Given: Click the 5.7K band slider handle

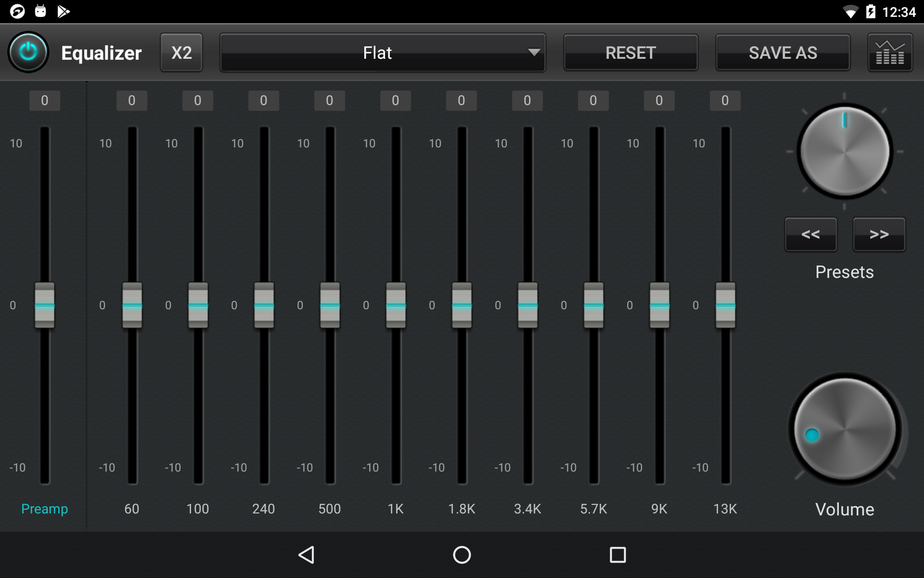Looking at the screenshot, I should (x=593, y=305).
